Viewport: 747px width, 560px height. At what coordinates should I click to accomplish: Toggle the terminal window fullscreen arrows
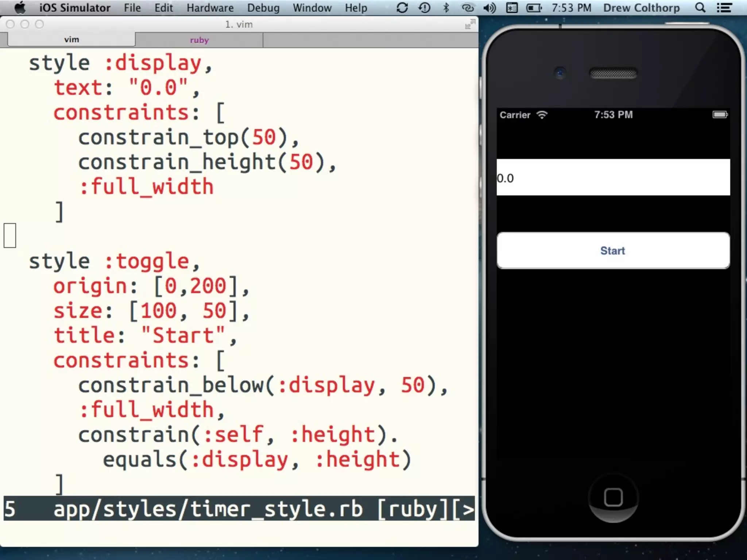(x=470, y=24)
